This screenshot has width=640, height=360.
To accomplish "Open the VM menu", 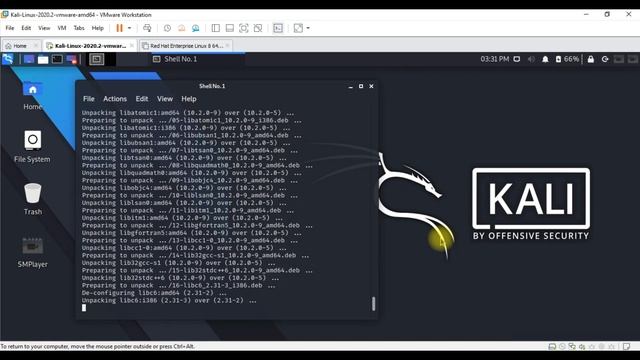I will coord(62,28).
